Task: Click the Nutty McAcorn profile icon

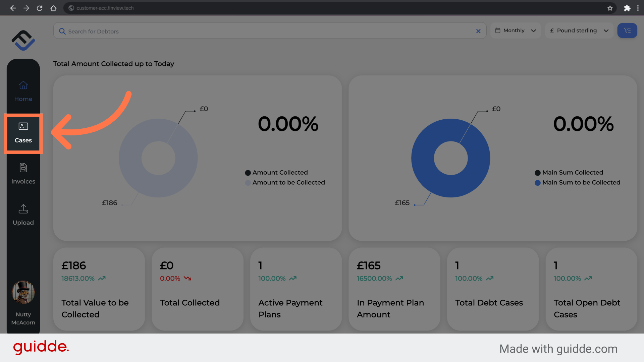Action: [x=23, y=292]
